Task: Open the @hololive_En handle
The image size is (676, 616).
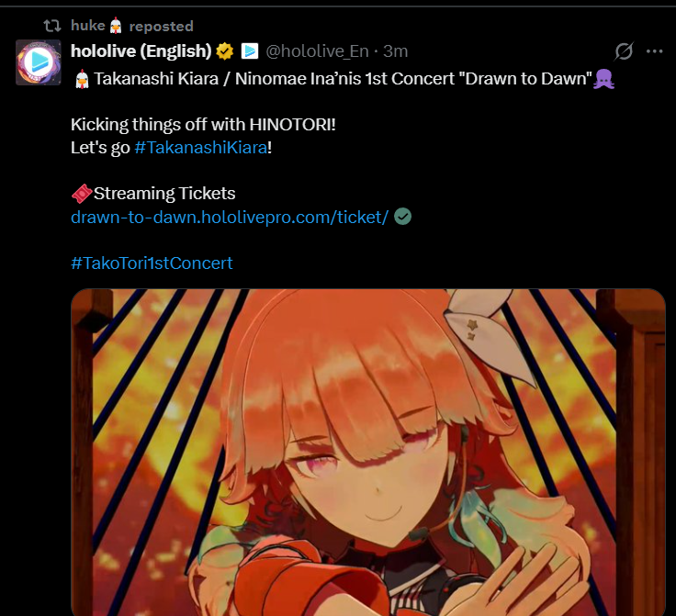Action: point(317,51)
